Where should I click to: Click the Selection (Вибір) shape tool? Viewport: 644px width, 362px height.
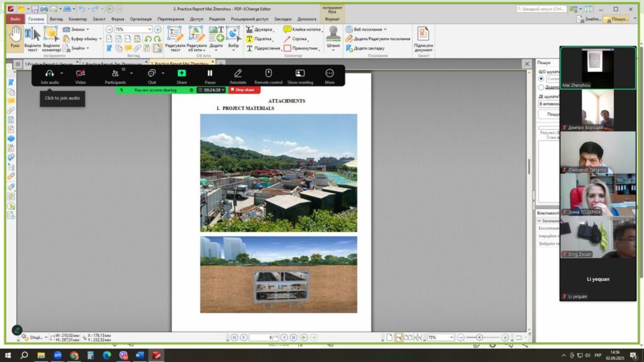[x=233, y=40]
